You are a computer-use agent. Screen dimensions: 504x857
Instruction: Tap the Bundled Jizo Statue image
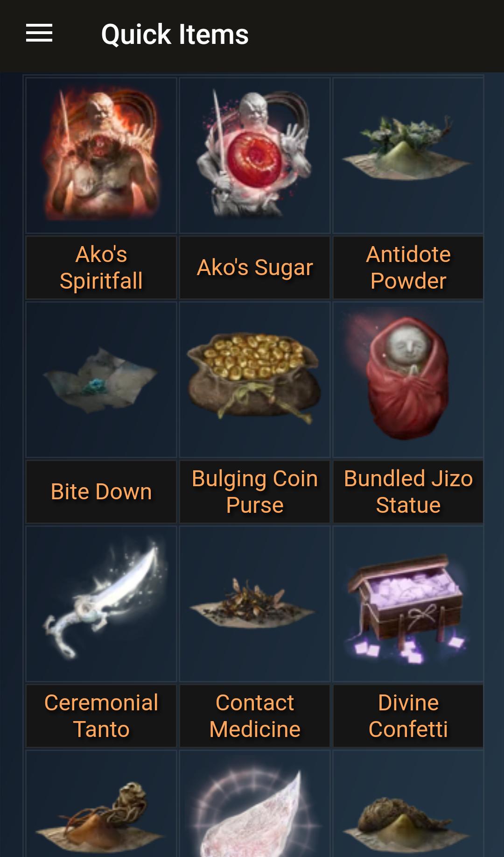[x=408, y=379]
